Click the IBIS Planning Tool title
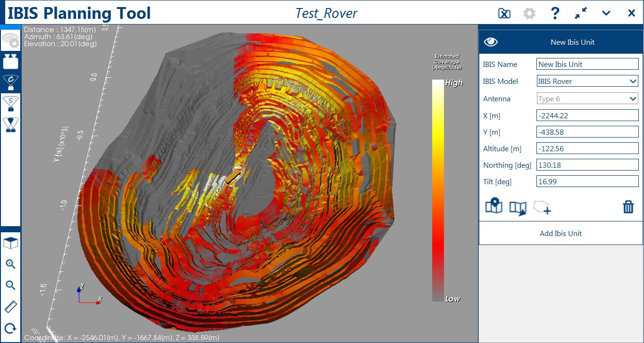 pyautogui.click(x=79, y=13)
